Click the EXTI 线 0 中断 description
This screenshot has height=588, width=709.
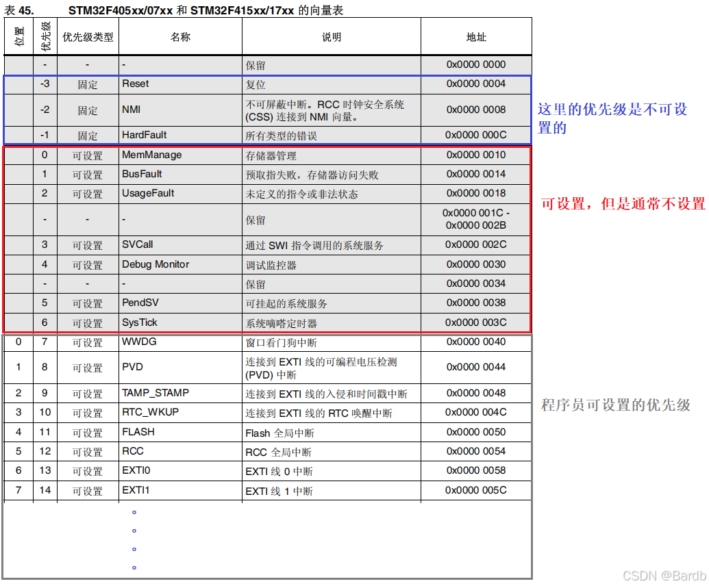point(279,472)
